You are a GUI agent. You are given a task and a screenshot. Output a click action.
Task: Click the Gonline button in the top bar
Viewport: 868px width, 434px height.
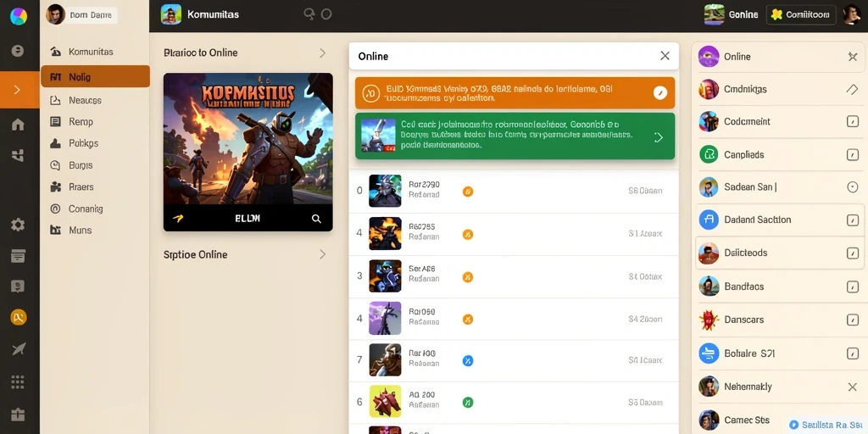pyautogui.click(x=731, y=15)
